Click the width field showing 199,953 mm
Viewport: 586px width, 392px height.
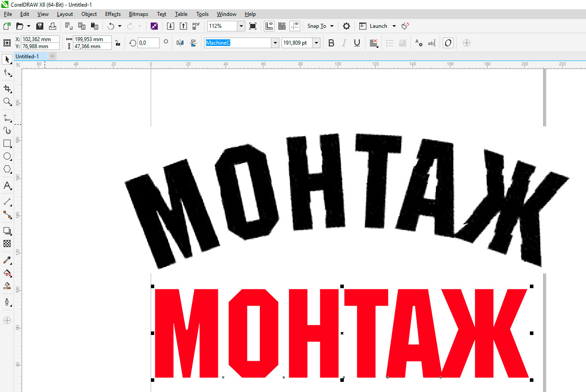tap(92, 39)
